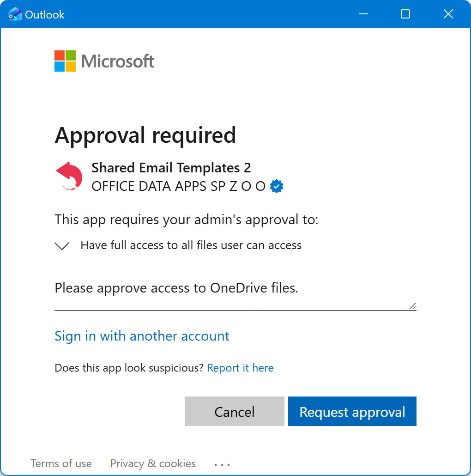Select the 'Approval required' heading text
The height and width of the screenshot is (476, 471).
(145, 135)
